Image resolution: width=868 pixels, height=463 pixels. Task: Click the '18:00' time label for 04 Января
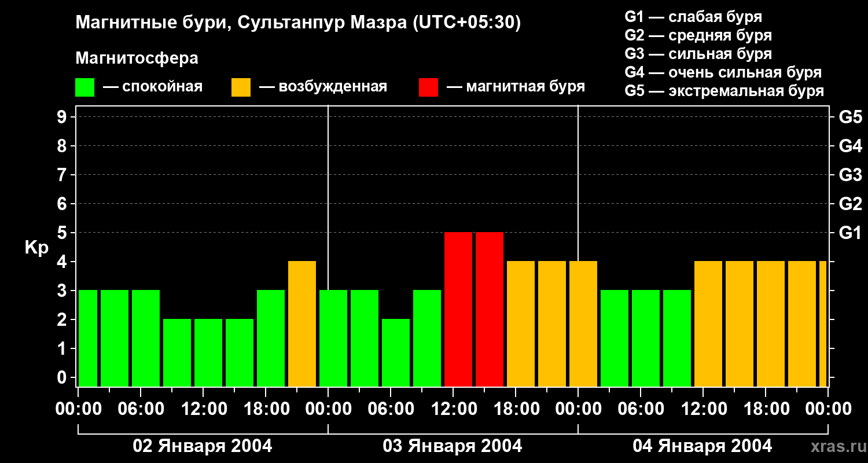pyautogui.click(x=766, y=409)
